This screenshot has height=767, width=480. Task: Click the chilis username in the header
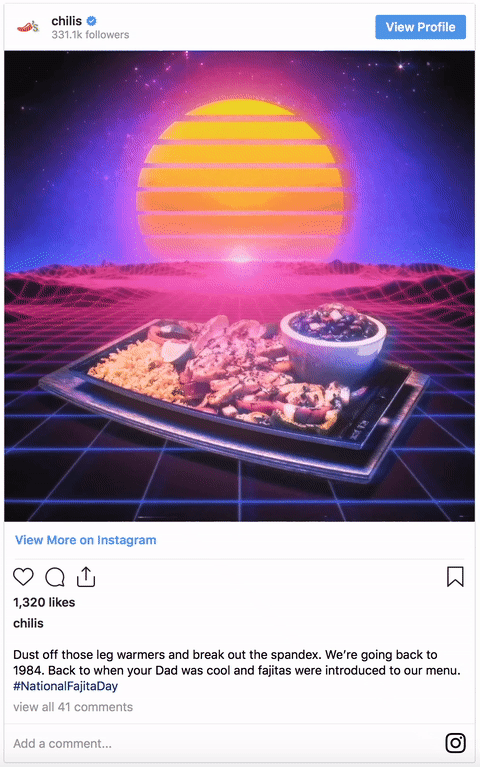[67, 21]
